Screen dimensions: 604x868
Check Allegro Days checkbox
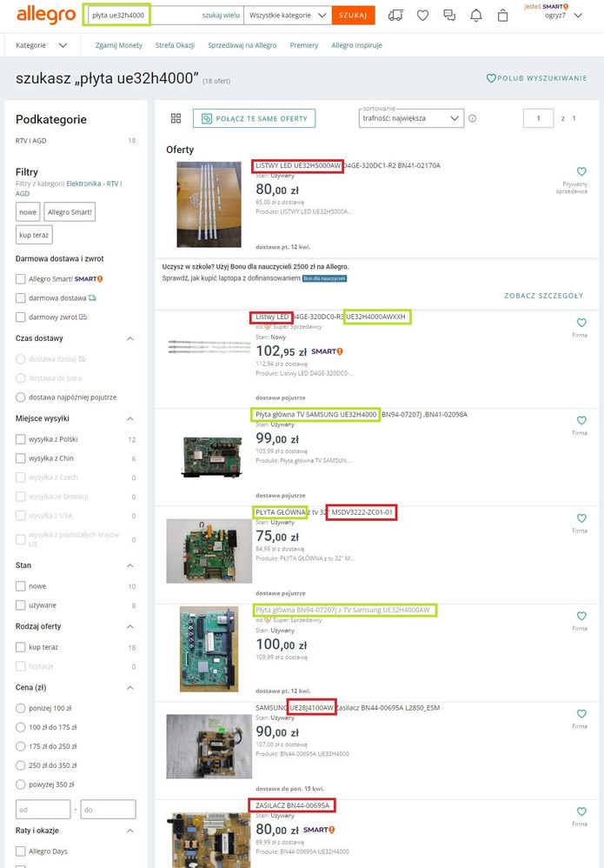21,851
